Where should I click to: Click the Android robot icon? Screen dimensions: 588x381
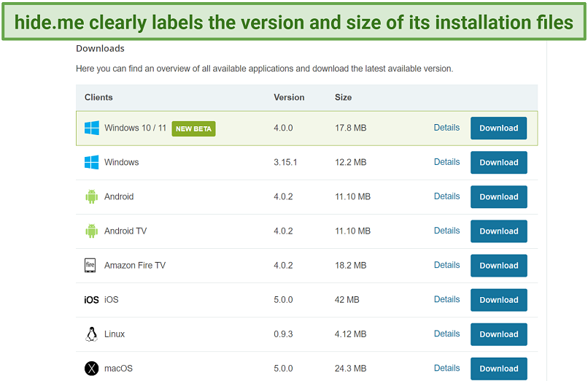[x=91, y=197]
